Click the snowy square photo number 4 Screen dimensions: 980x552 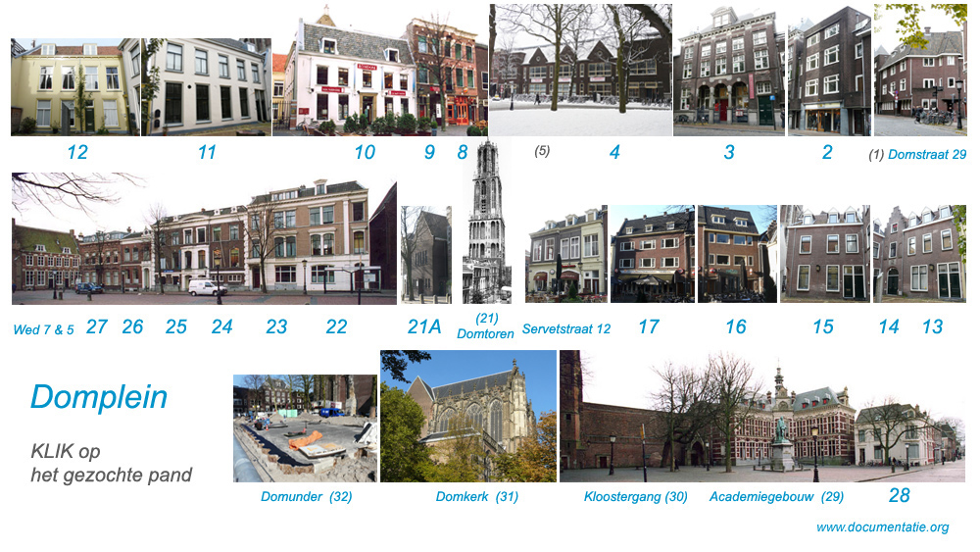pyautogui.click(x=582, y=71)
